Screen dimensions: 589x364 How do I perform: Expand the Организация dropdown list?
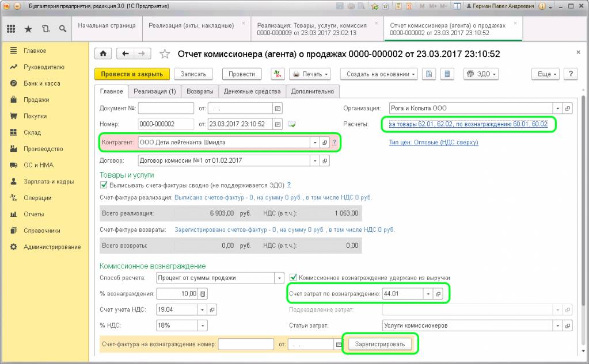558,109
